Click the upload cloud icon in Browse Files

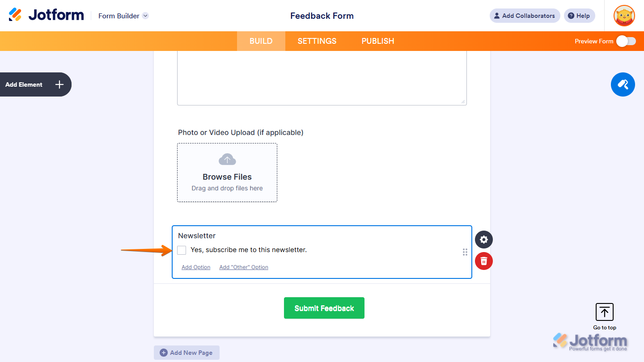(x=227, y=159)
